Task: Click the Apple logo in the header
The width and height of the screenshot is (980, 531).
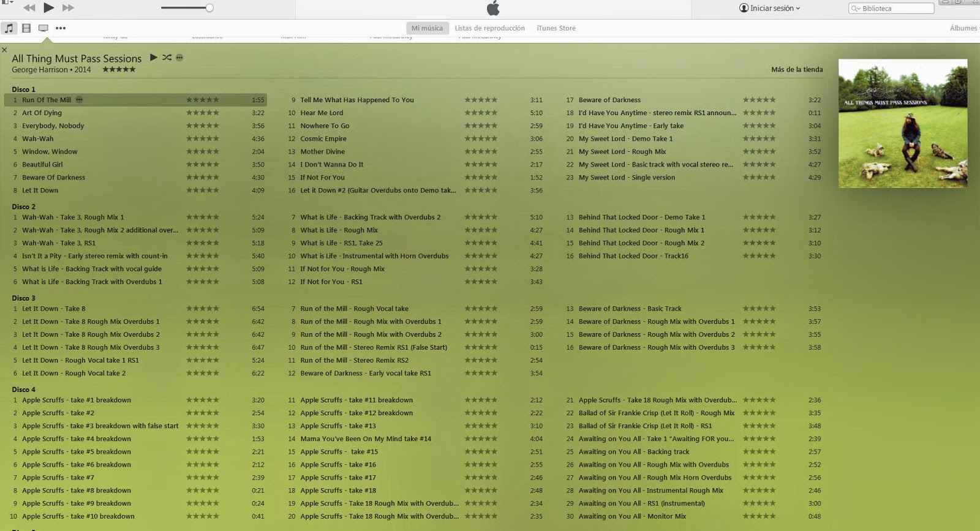Action: (x=493, y=8)
